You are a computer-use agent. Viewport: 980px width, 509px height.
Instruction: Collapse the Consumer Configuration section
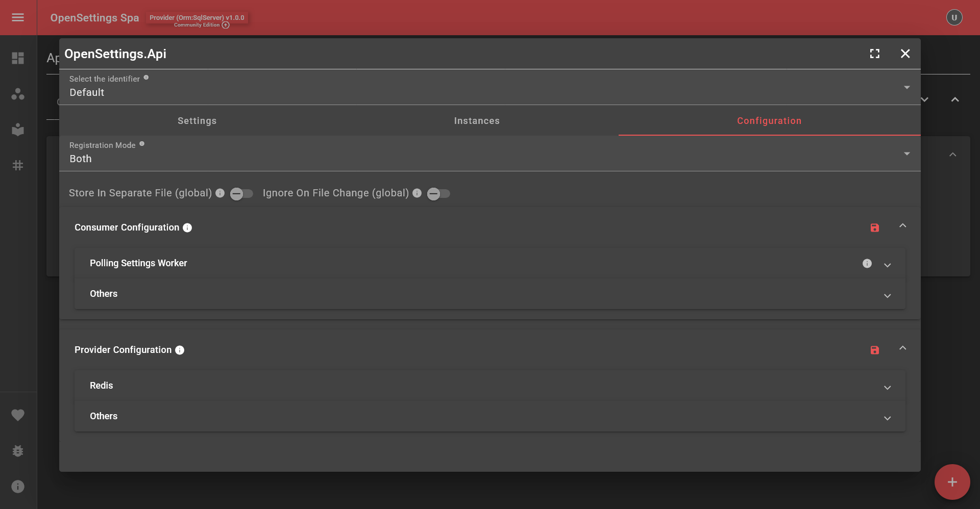tap(903, 225)
